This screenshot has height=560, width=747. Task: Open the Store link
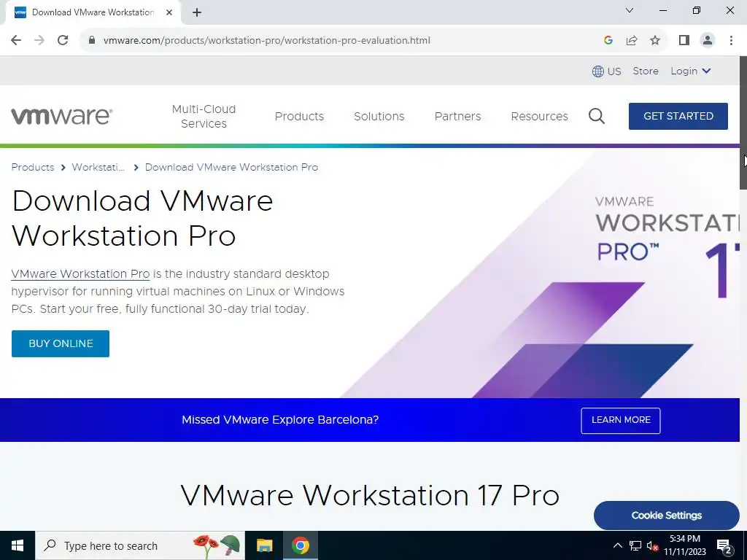click(646, 71)
